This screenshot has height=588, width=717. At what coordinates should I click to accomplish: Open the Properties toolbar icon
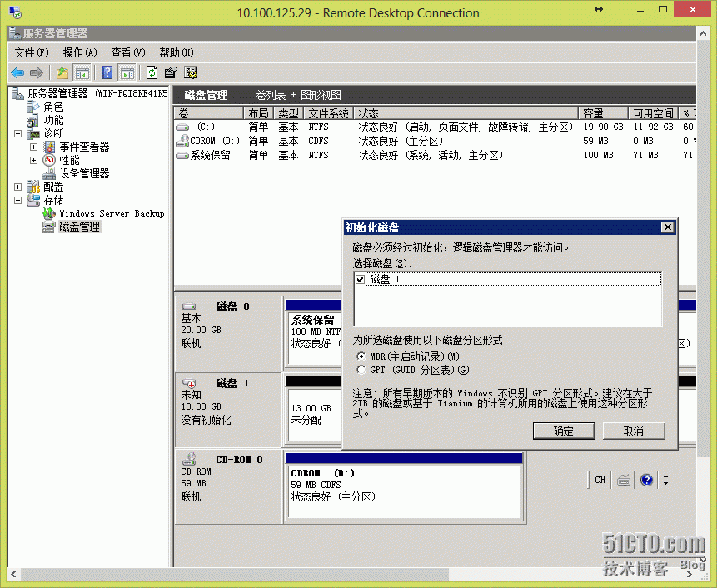(x=171, y=72)
